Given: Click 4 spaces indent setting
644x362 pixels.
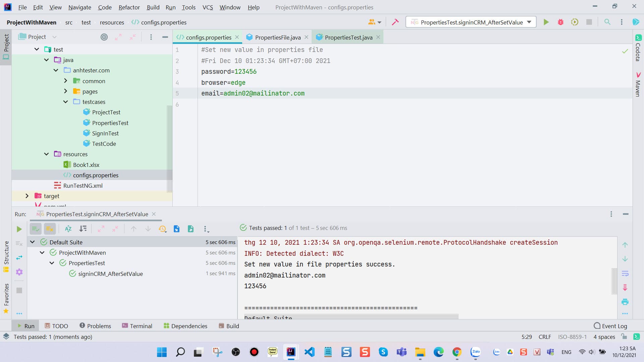Looking at the screenshot, I should (604, 337).
